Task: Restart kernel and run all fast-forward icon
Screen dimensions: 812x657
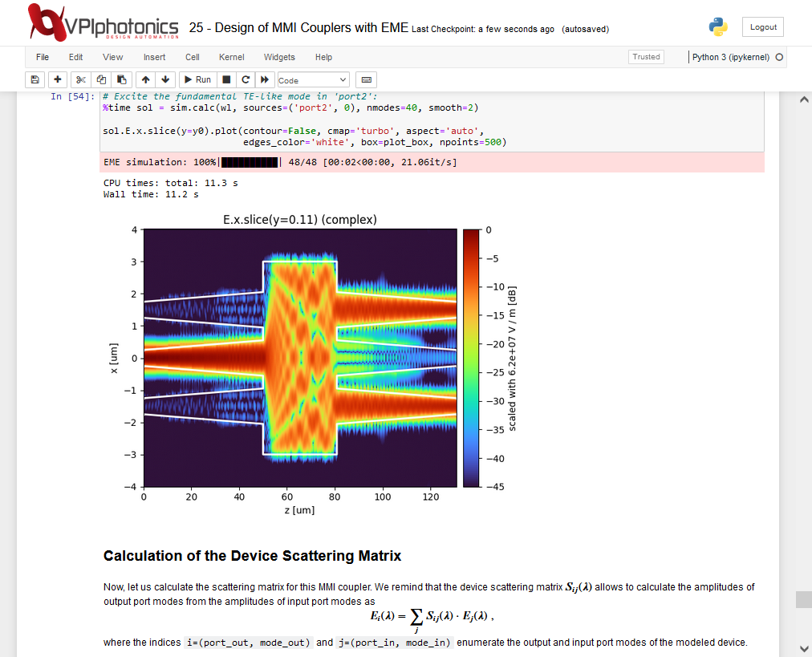Action: (265, 79)
